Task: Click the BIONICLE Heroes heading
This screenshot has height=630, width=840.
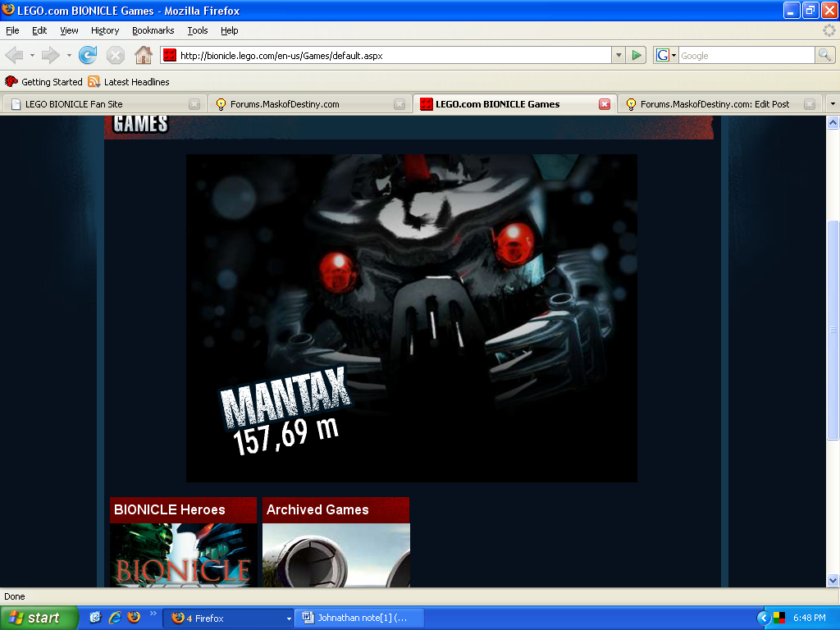Action: [169, 509]
